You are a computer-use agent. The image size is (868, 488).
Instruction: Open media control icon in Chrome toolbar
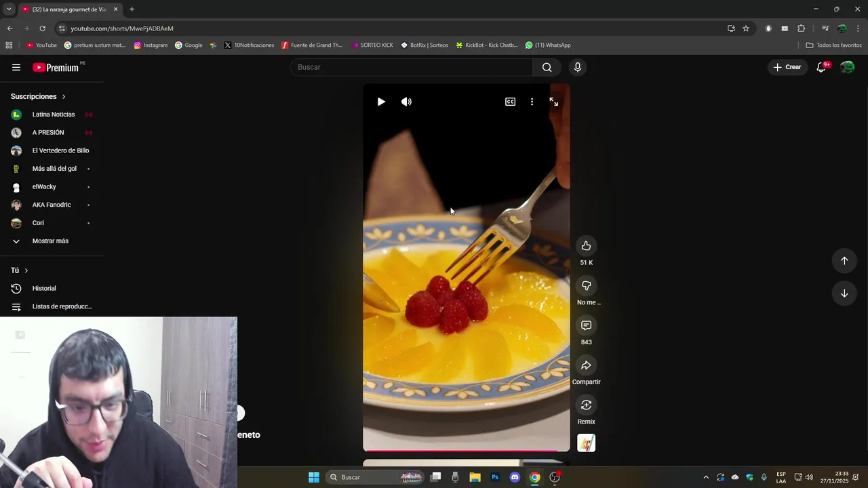(825, 28)
